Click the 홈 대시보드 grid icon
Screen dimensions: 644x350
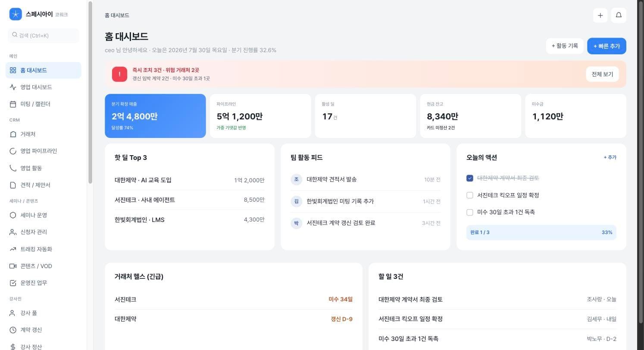[x=13, y=70]
